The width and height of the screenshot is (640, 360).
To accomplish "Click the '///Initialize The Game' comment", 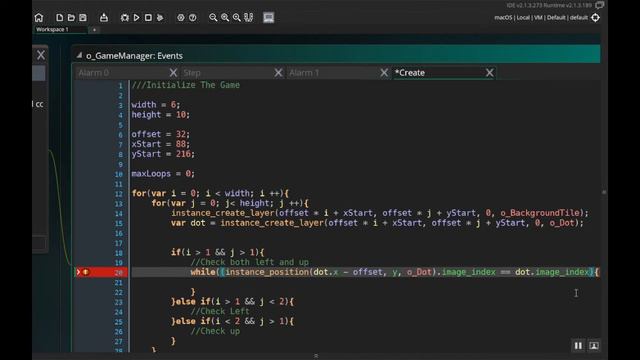I will point(186,85).
